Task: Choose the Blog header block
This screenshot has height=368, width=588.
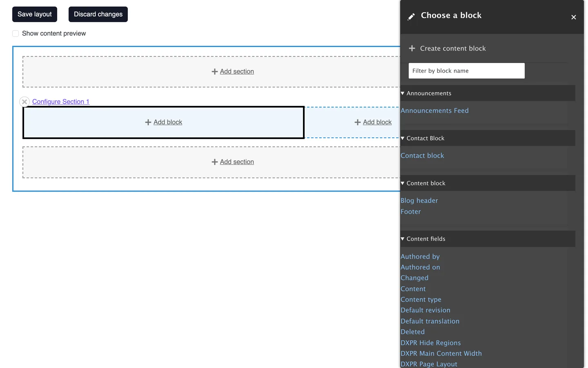Action: 419,200
